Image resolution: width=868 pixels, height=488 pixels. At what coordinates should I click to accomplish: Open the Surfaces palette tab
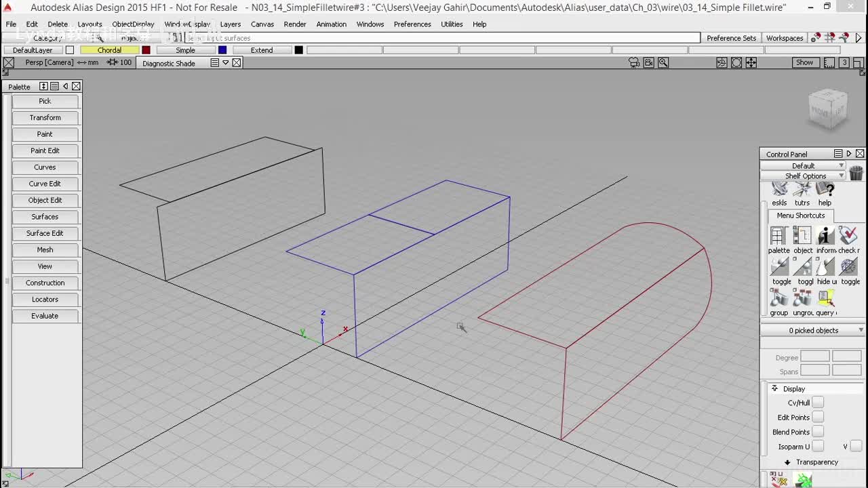(x=45, y=217)
